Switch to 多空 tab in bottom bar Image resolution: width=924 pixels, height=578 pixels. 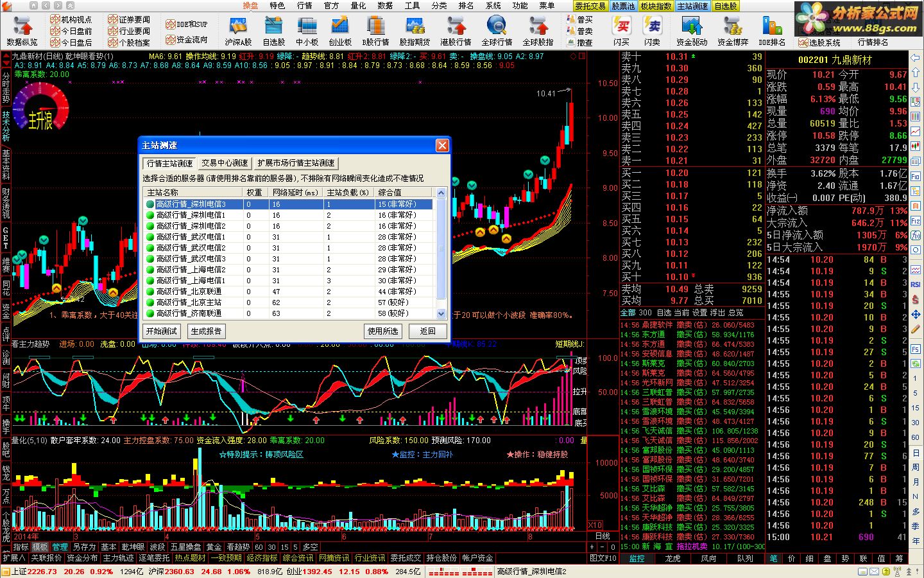pyautogui.click(x=311, y=547)
